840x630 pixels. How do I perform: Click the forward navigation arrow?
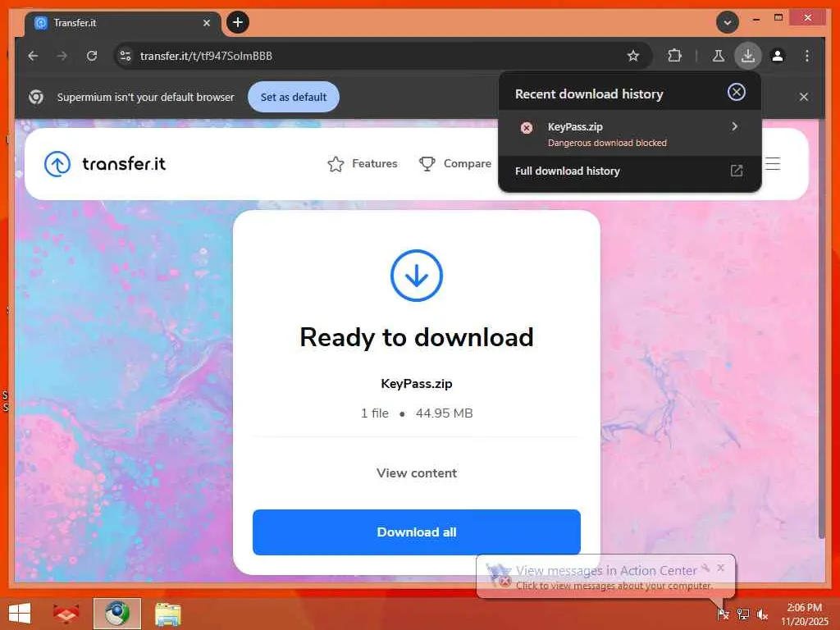pos(62,56)
